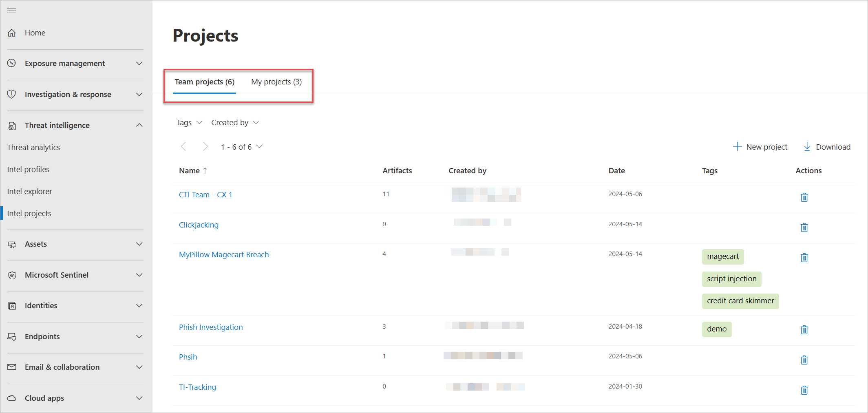Create a New project

coord(760,147)
